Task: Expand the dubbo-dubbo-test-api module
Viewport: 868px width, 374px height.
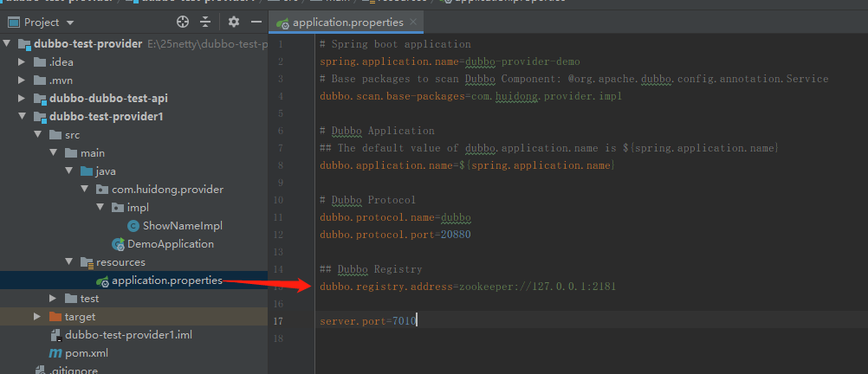Action: (22, 99)
